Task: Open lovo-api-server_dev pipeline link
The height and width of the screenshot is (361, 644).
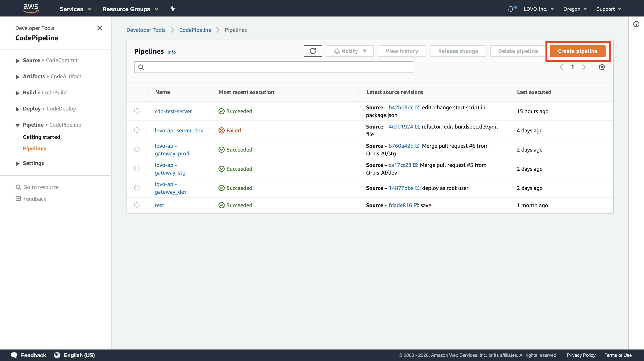Action: tap(179, 130)
